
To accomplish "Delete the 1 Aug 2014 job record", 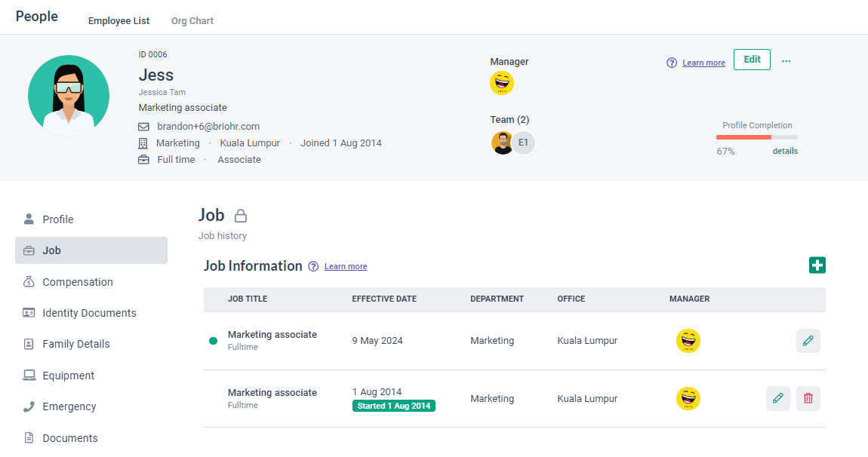I will [808, 398].
